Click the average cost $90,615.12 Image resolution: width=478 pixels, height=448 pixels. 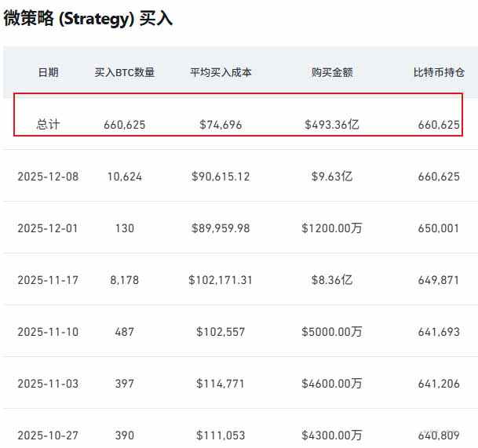(x=221, y=177)
